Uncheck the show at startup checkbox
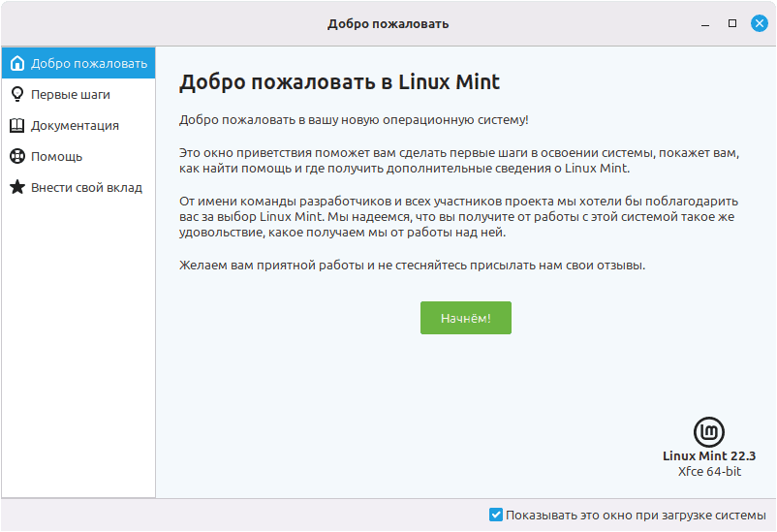 [495, 515]
